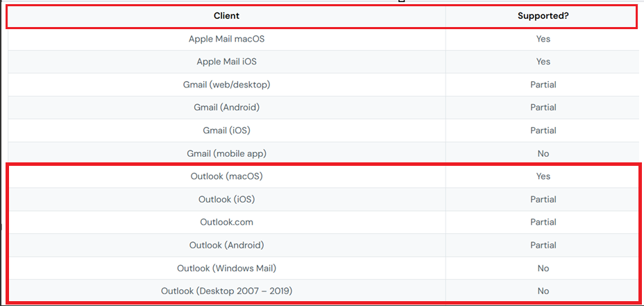Click the 'Apple Mail iOS' cell
The height and width of the screenshot is (306, 644).
227,62
